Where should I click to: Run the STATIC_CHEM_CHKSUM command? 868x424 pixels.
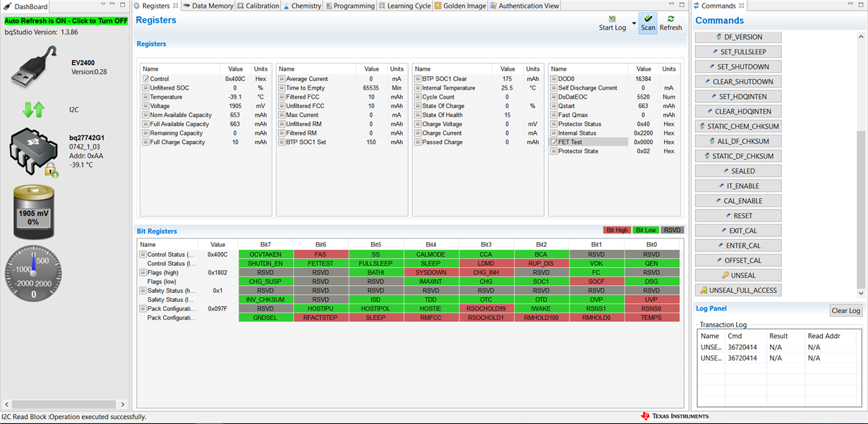(738, 126)
